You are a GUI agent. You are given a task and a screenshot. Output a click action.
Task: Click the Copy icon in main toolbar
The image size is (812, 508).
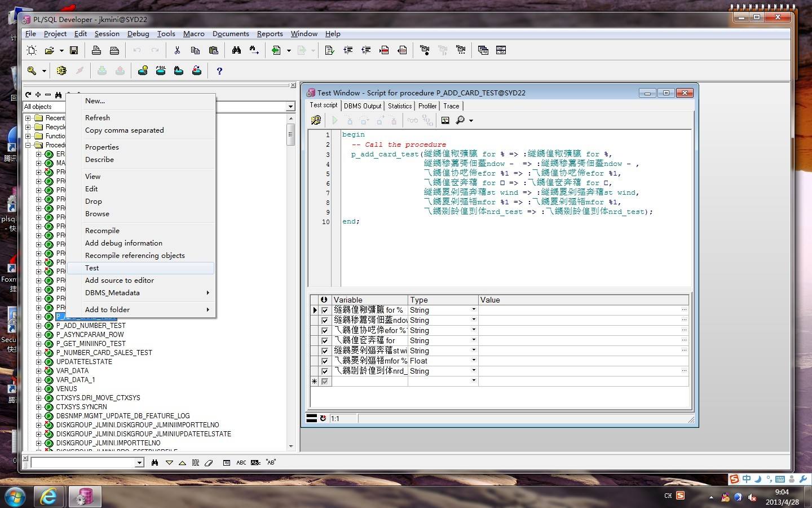195,50
